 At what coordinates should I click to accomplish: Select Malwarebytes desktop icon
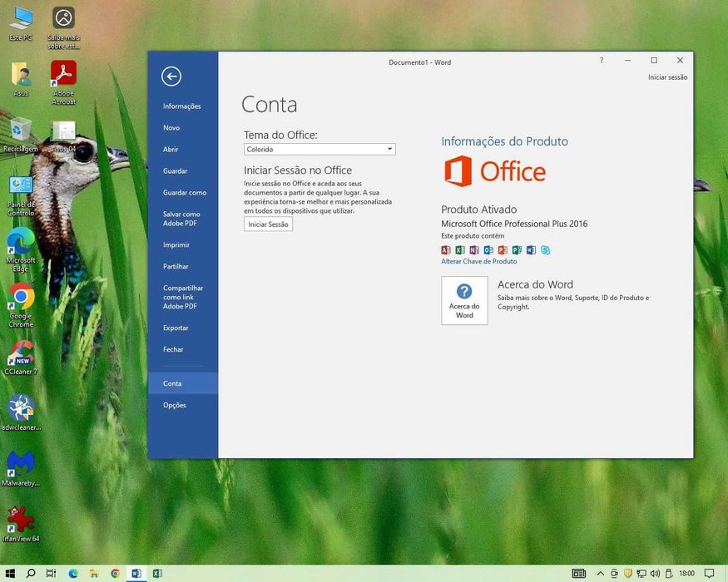click(x=21, y=468)
